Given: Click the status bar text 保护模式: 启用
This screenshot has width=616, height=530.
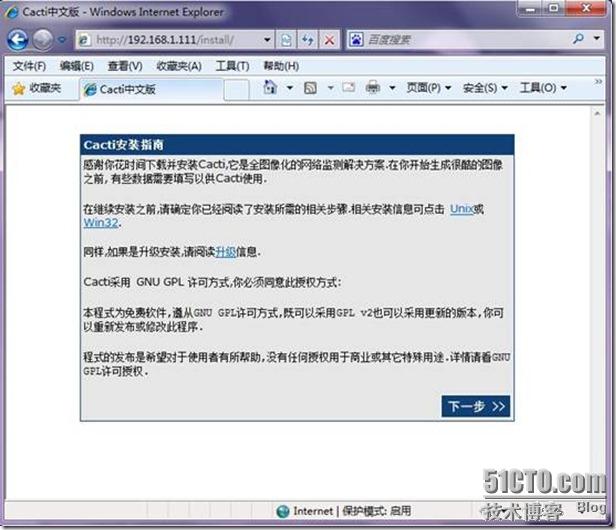Looking at the screenshot, I should pos(376,511).
